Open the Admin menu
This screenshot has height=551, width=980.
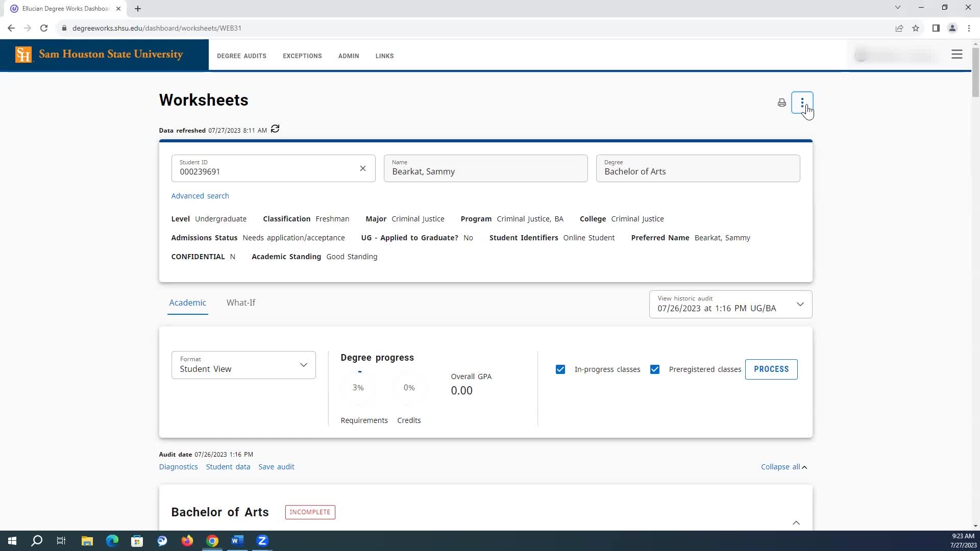(x=349, y=56)
